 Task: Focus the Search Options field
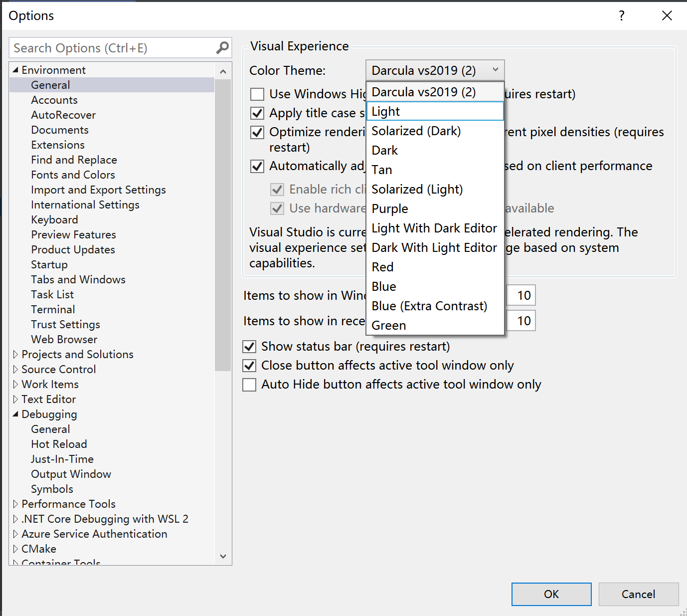[x=112, y=48]
